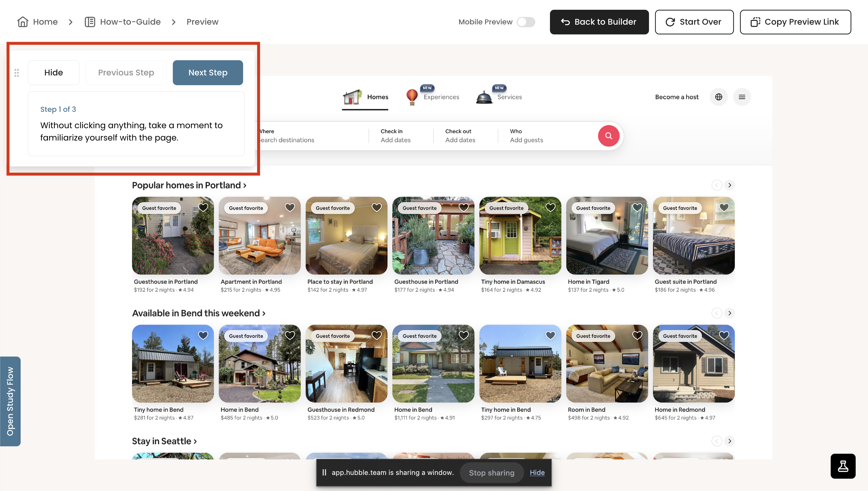
Task: Open Study Flow side tab
Action: click(x=10, y=401)
